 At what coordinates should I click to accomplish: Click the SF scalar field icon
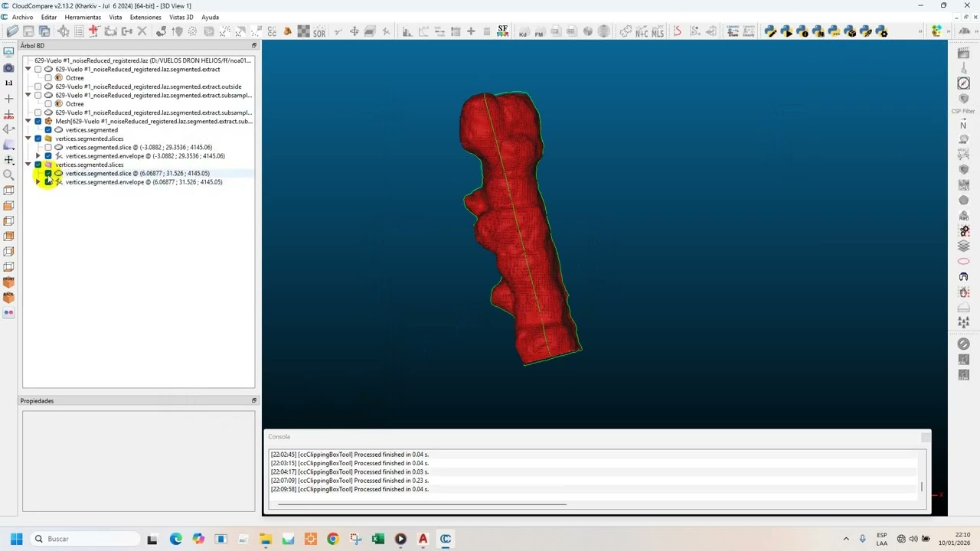point(502,31)
